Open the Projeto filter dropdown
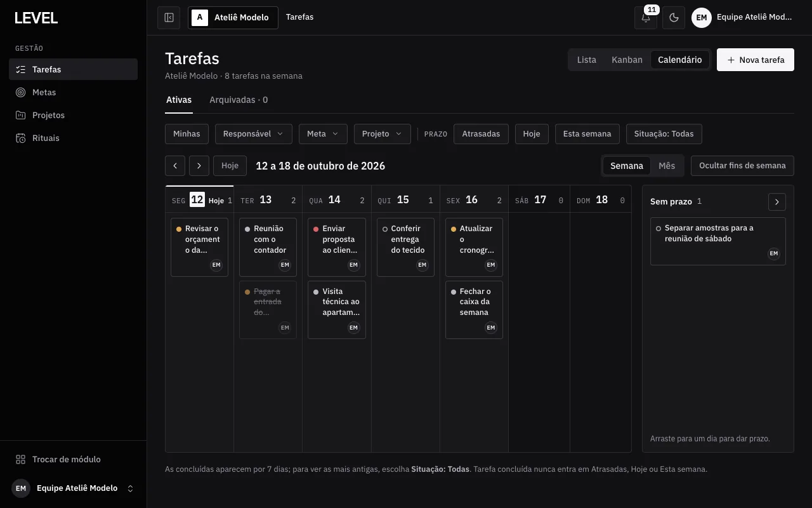The image size is (812, 508). (x=383, y=134)
